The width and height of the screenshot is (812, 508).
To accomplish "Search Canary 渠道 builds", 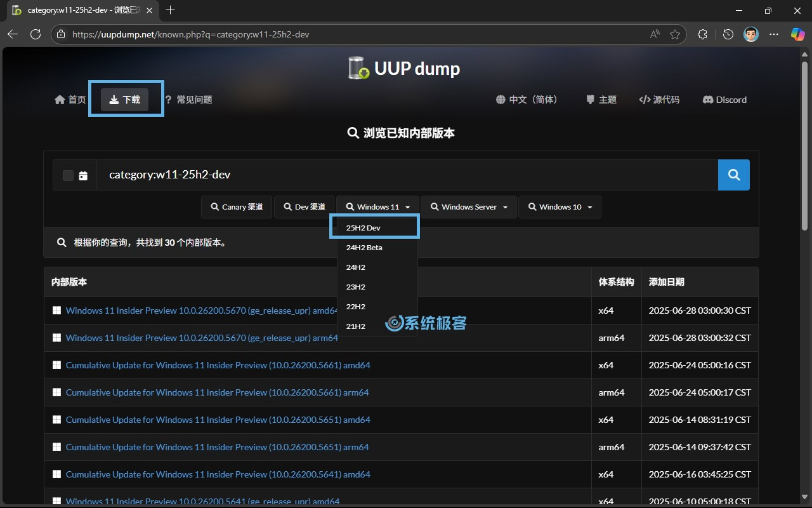I will click(x=237, y=207).
